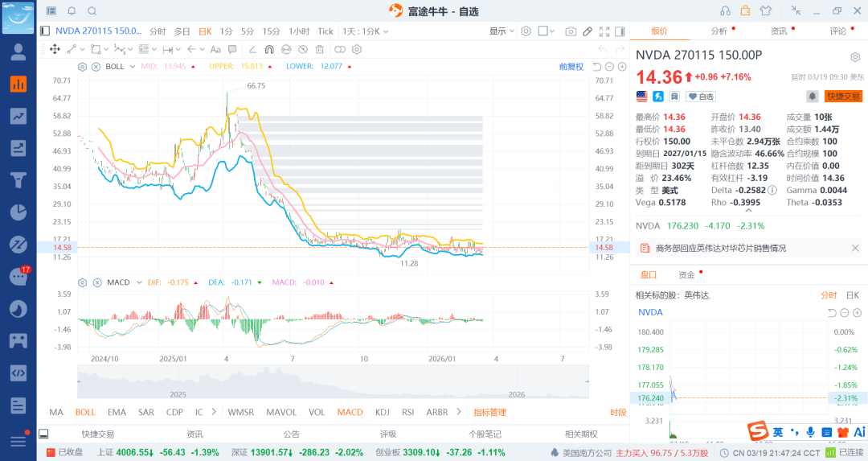Select the drawing pencil tool icon

point(588,31)
